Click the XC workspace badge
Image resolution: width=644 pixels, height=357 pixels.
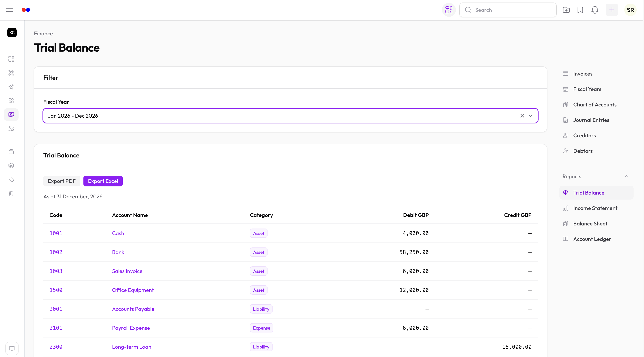tap(12, 33)
